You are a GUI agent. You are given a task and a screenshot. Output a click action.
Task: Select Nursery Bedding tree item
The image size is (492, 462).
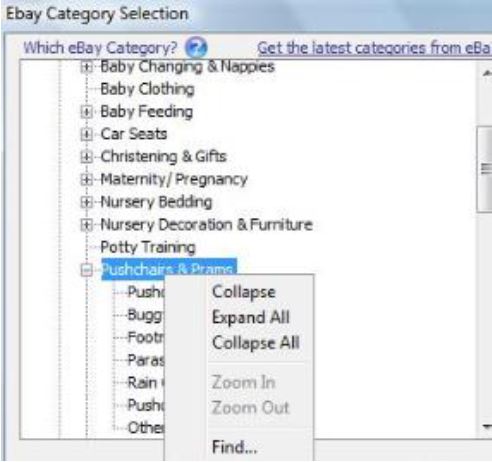[x=156, y=202]
